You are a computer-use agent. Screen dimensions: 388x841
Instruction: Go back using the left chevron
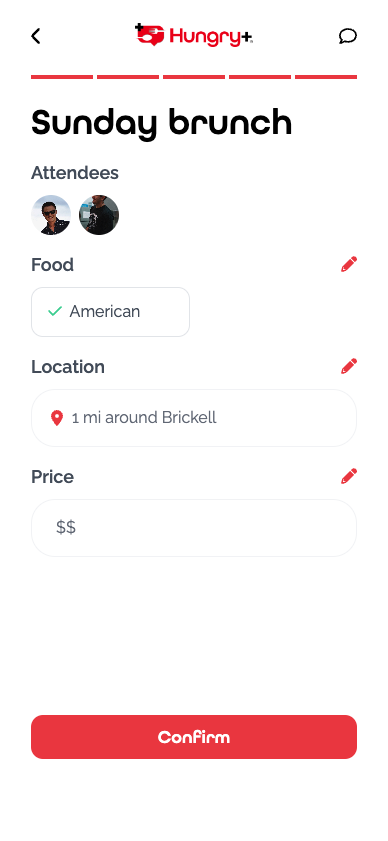35,36
